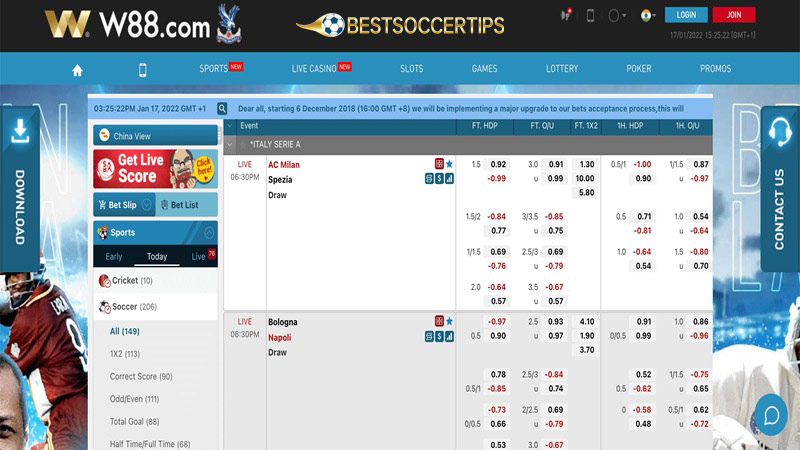Click dollar icon for AC Milan vs Spezia
The width and height of the screenshot is (800, 450).
(439, 179)
